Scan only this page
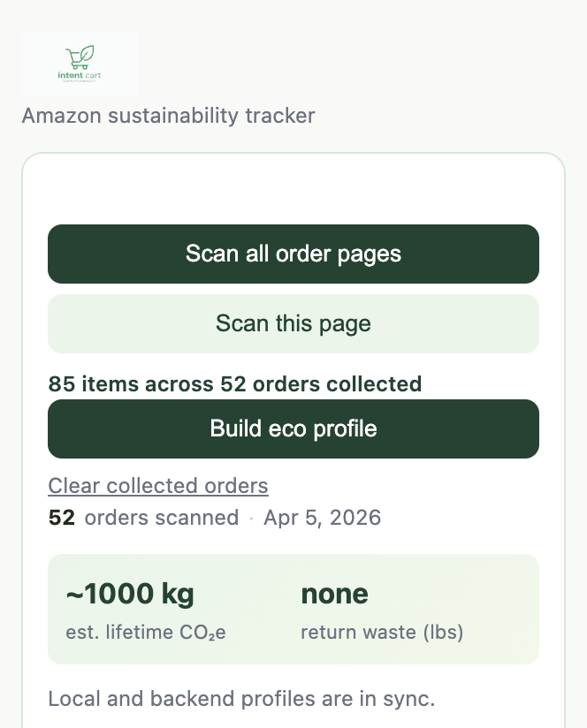The width and height of the screenshot is (587, 728). [x=293, y=323]
